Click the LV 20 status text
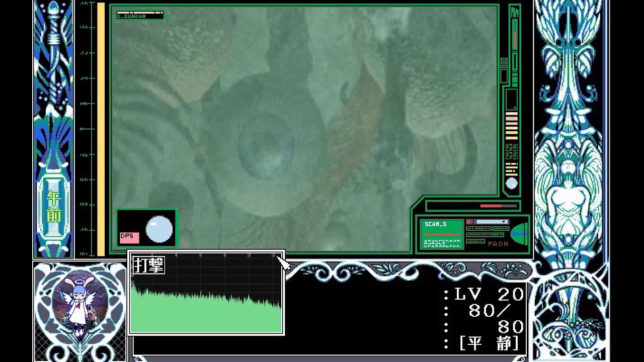This screenshot has height=362, width=644. click(489, 295)
